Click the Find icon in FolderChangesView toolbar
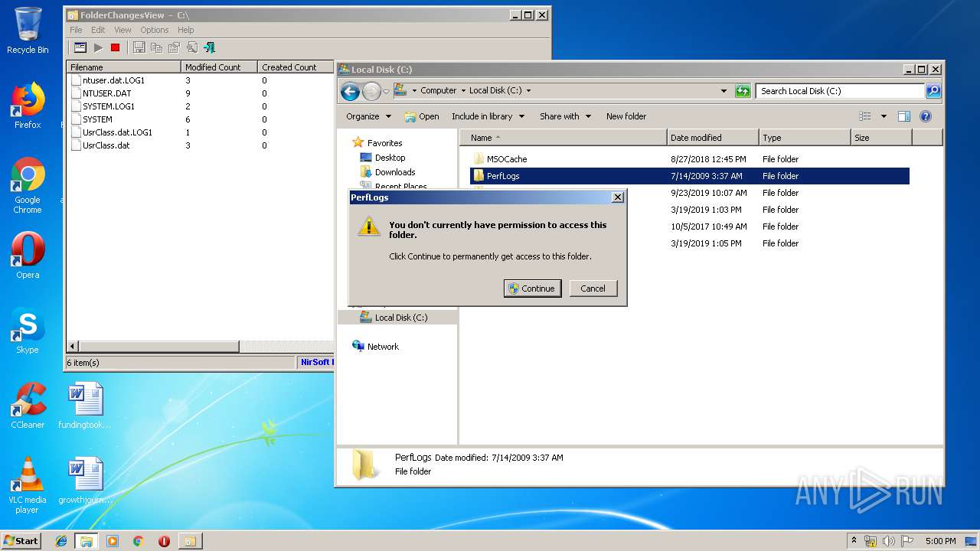 pos(191,47)
